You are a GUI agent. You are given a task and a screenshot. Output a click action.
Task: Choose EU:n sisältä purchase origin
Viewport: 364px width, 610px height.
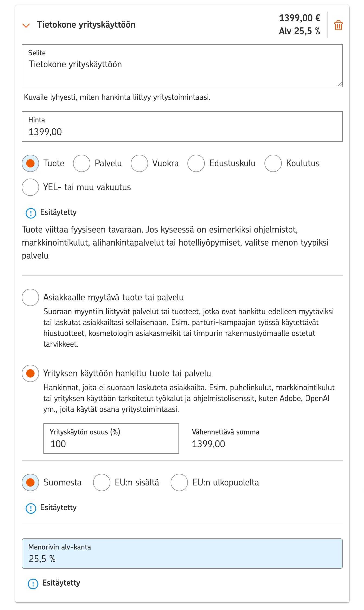tap(102, 482)
